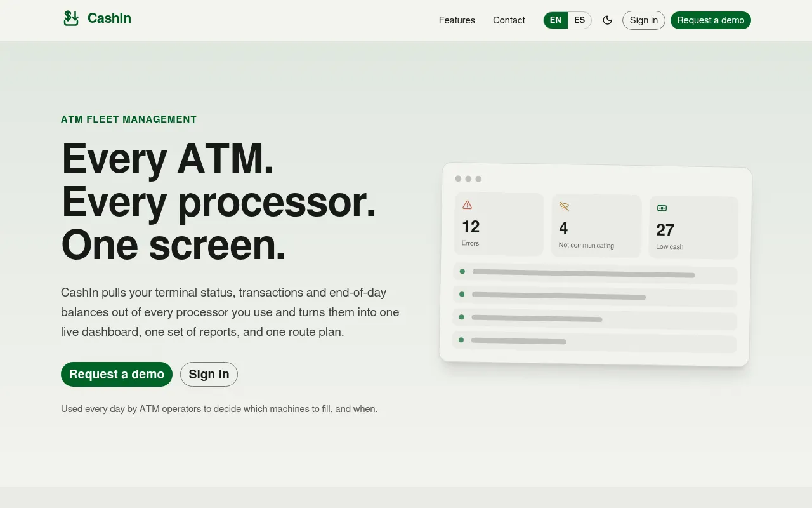812x508 pixels.
Task: Switch language to EN
Action: 556,20
